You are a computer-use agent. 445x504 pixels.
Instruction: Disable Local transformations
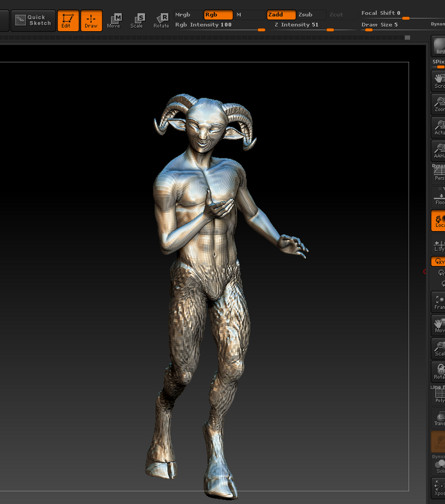[x=438, y=221]
